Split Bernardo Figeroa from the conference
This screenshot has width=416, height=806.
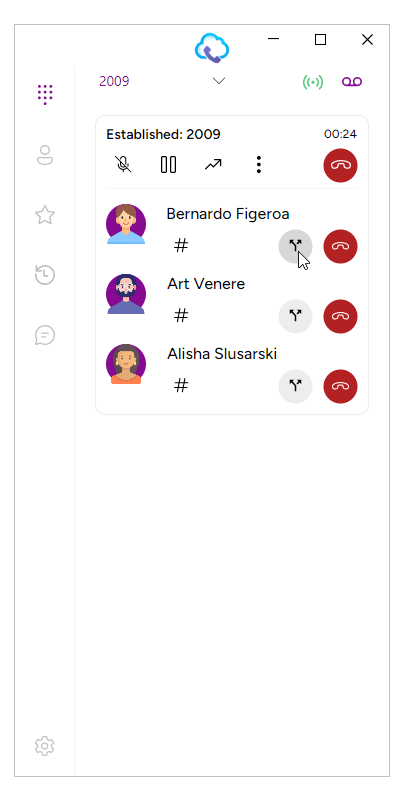295,246
